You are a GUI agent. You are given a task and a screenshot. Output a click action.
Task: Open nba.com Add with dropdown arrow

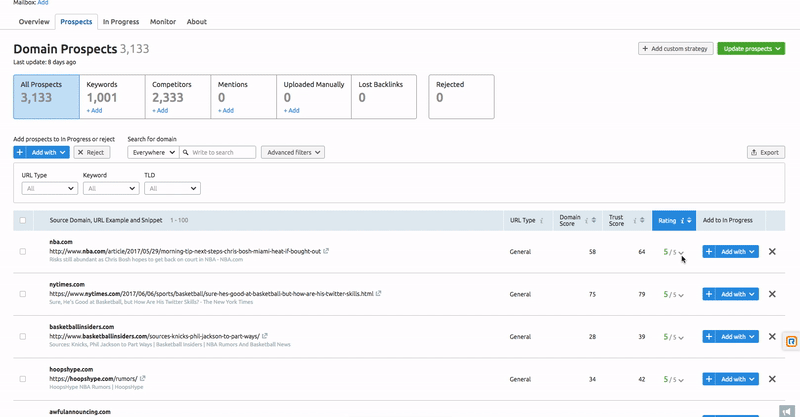click(752, 252)
